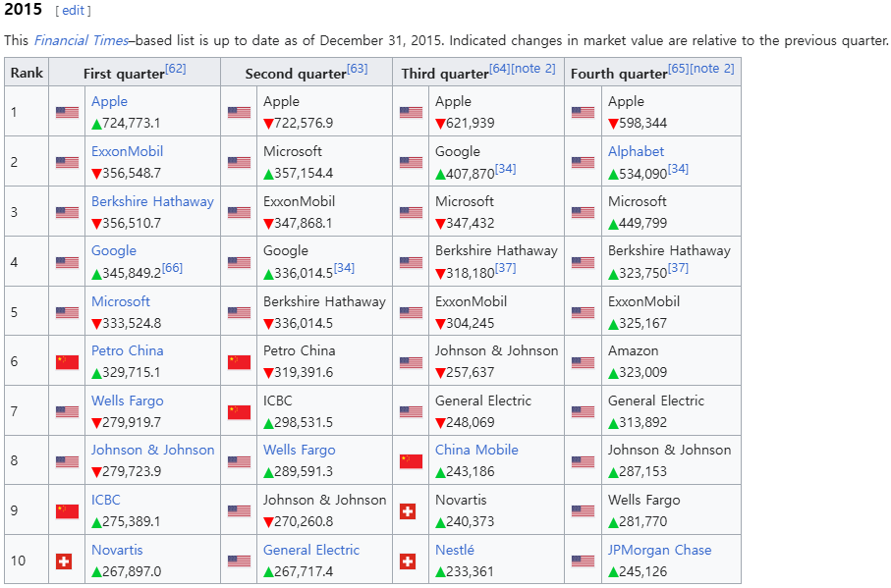Click US flag beside Amazon
891x588 pixels.
pyautogui.click(x=583, y=362)
